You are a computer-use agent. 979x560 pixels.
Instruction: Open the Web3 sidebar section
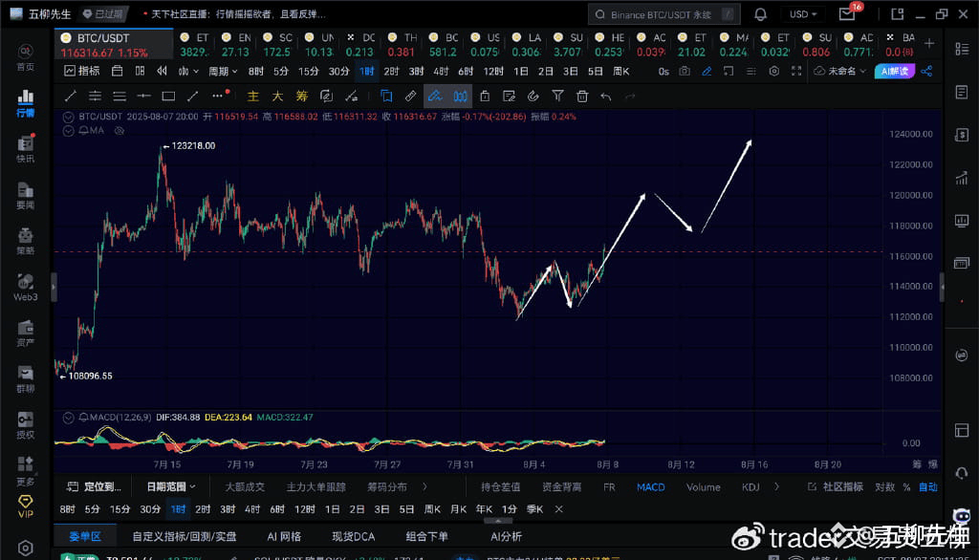[26, 287]
